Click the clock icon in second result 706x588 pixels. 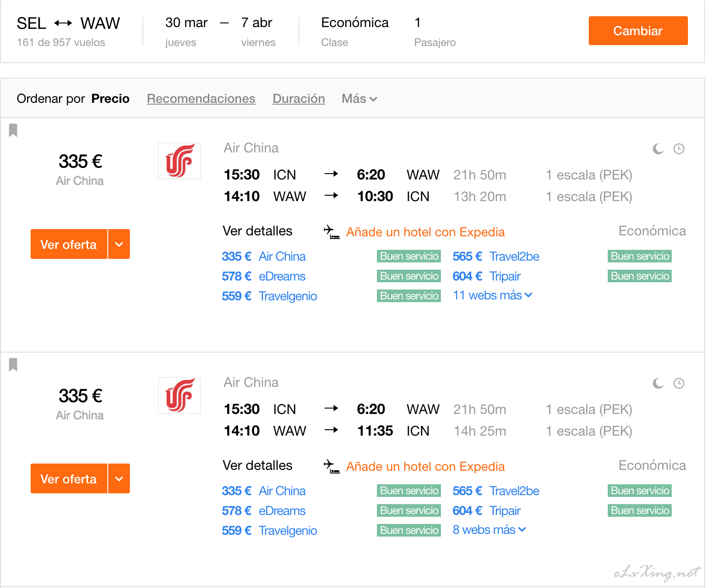(679, 383)
